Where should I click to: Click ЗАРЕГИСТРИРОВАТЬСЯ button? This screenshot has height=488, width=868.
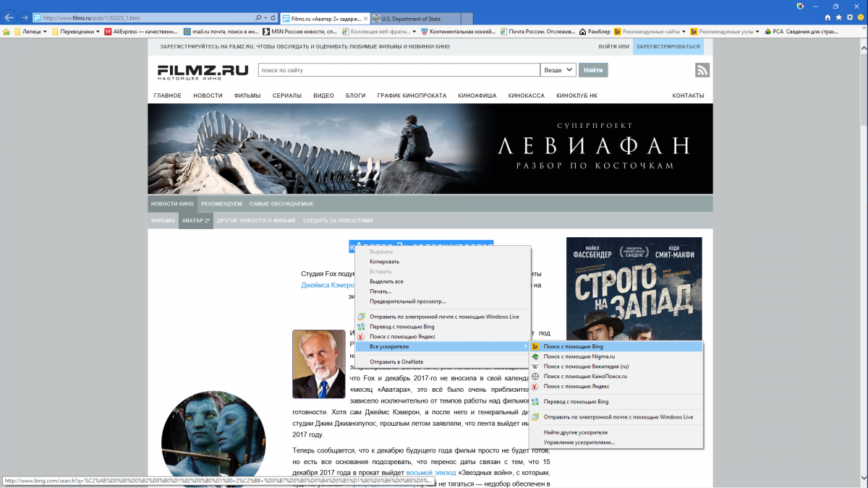point(668,46)
